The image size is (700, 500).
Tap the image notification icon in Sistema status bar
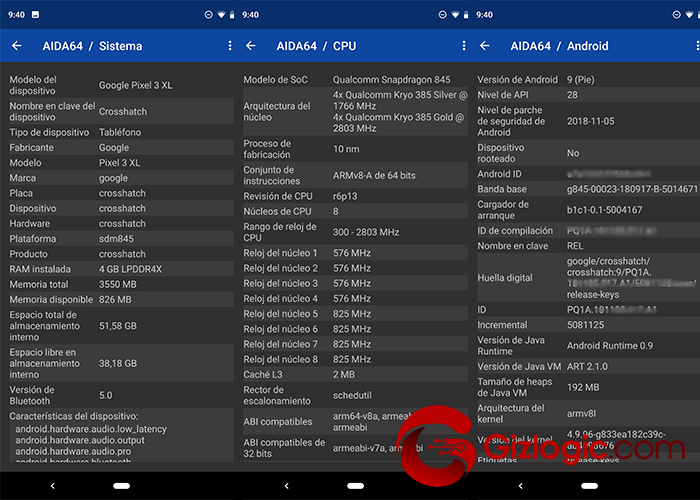[35, 15]
